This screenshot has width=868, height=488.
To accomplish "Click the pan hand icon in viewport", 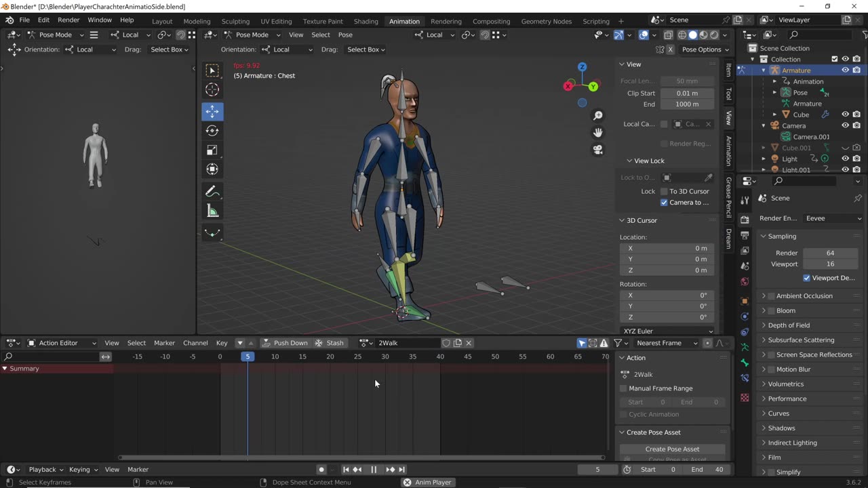I will (x=598, y=133).
